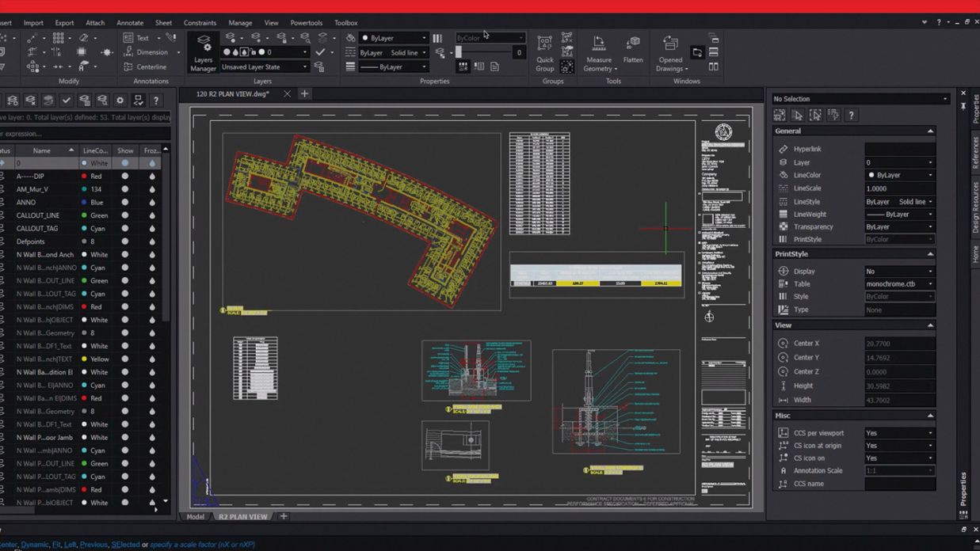The image size is (980, 551).
Task: Select the Flatten tool
Action: [633, 51]
